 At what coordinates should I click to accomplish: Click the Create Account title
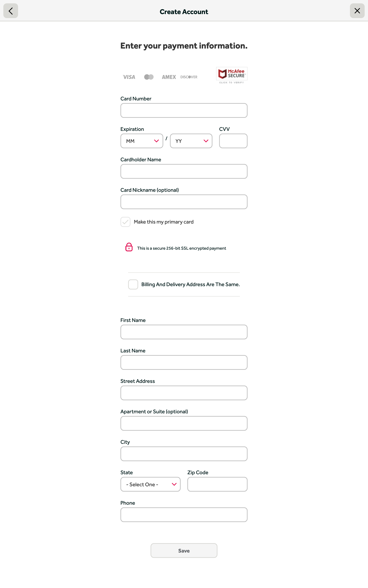click(184, 12)
